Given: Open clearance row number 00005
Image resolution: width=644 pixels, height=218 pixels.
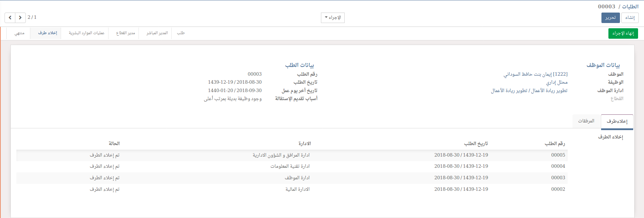Looking at the screenshot, I should coord(558,155).
